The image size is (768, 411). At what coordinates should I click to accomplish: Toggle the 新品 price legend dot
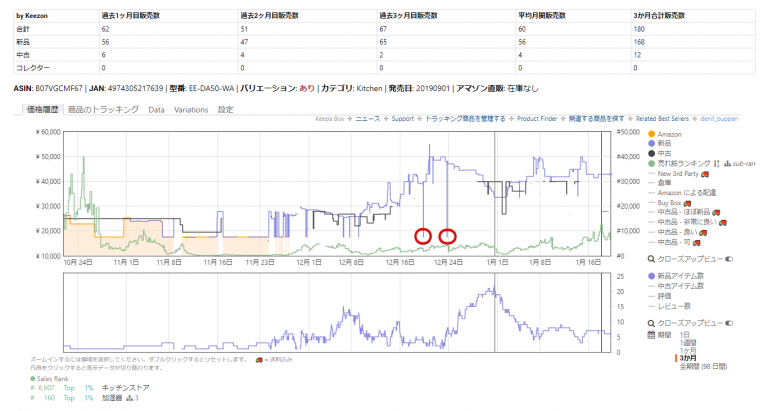coord(652,143)
